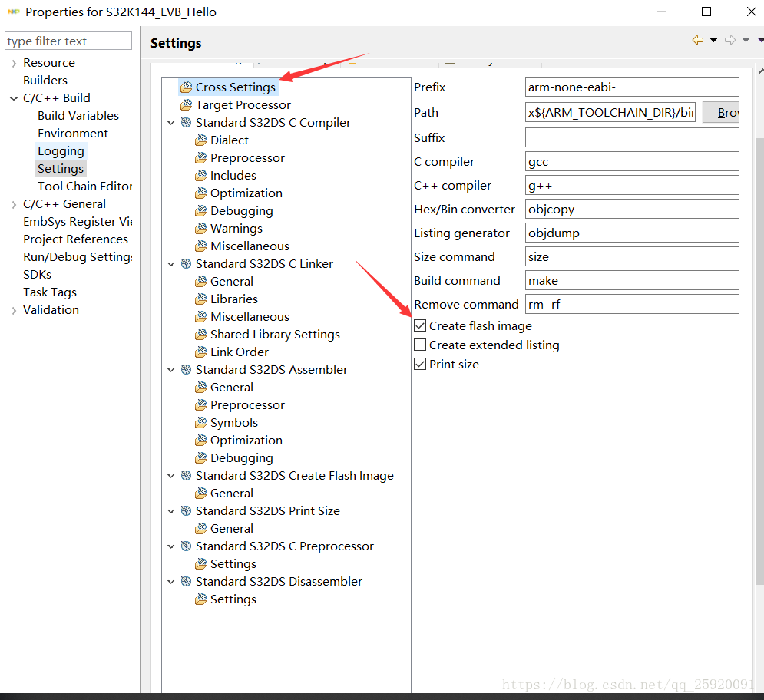Toggle the Print size checkbox
This screenshot has height=700, width=764.
tap(420, 364)
